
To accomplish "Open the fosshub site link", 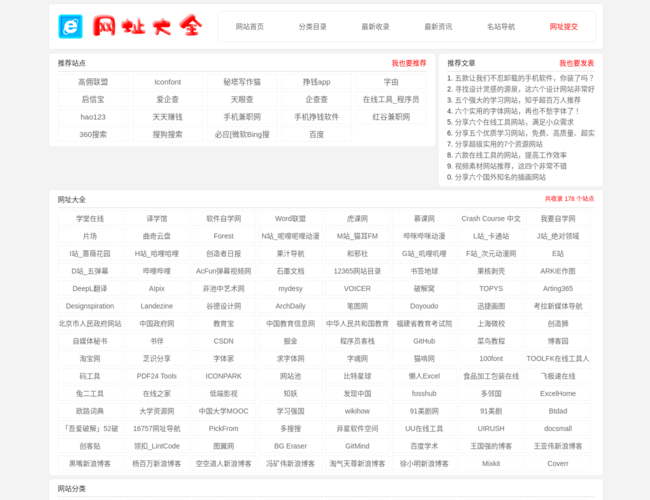I will pos(424,393).
